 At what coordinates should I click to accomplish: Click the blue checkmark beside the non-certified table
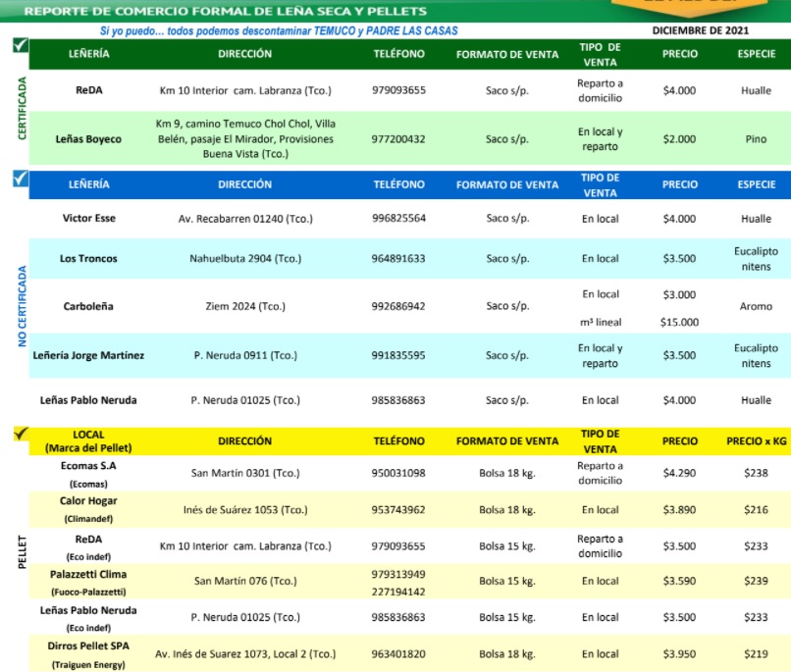21,178
